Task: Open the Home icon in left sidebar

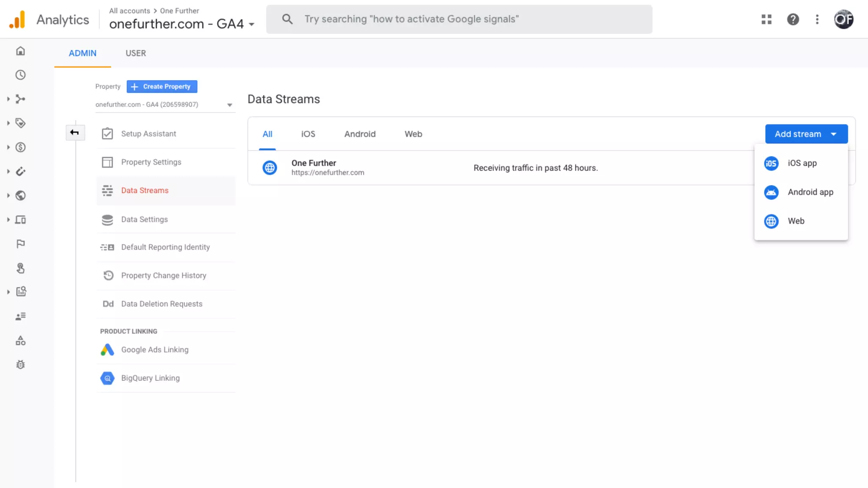Action: coord(20,51)
